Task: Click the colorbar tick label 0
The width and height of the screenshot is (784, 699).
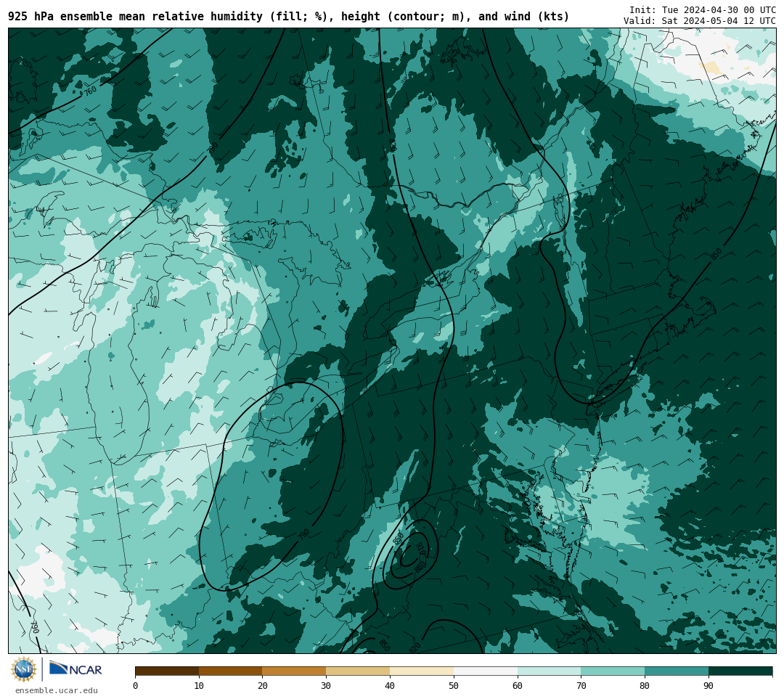Action: [x=136, y=685]
